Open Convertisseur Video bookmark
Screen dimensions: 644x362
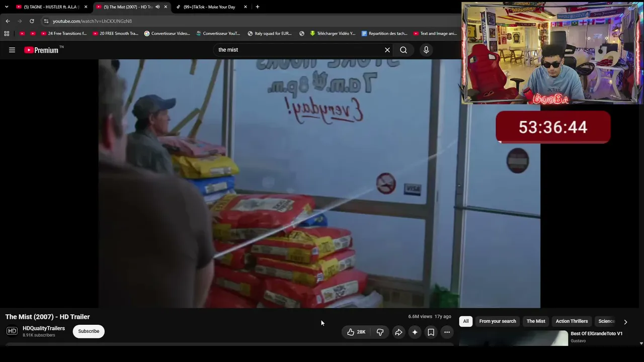tap(167, 34)
